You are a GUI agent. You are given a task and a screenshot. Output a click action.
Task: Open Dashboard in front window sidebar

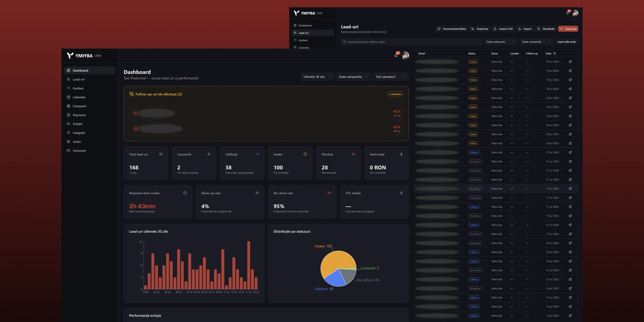pyautogui.click(x=90, y=70)
